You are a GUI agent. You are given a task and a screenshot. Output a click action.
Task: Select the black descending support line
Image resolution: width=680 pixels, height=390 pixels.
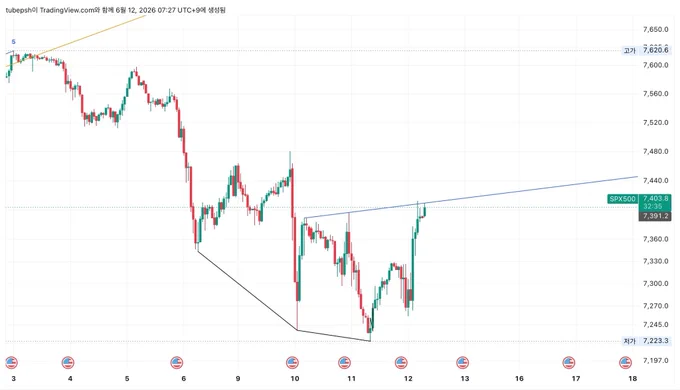[x=247, y=291]
